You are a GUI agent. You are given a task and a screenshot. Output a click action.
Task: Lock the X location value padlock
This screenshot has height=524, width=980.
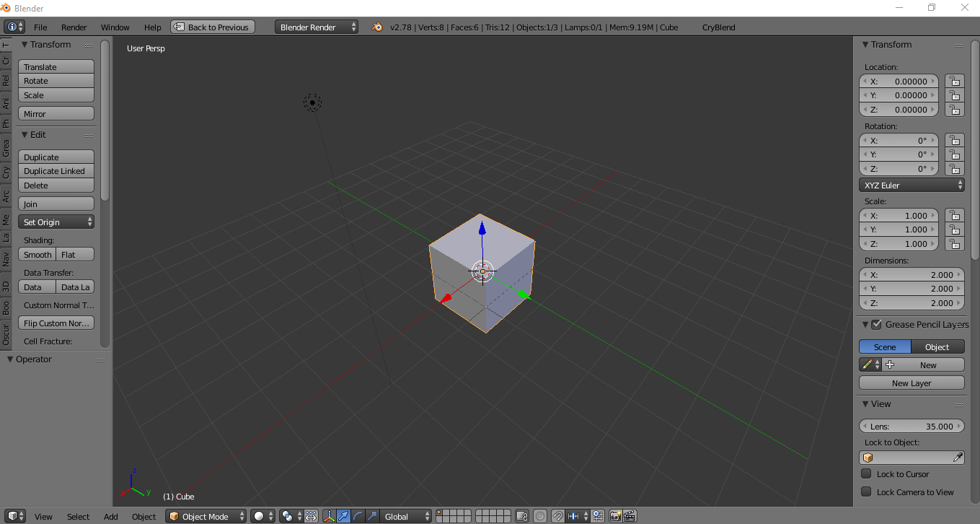[954, 81]
